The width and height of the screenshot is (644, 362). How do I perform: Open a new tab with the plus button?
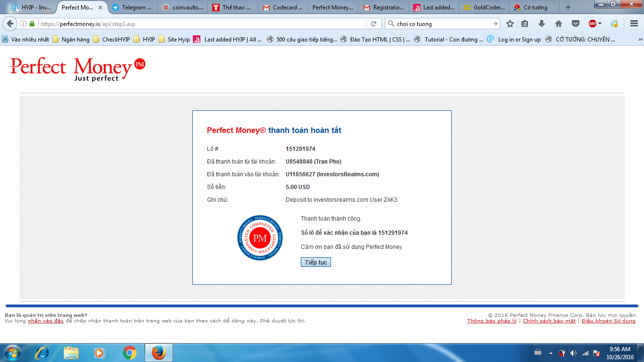(x=568, y=8)
